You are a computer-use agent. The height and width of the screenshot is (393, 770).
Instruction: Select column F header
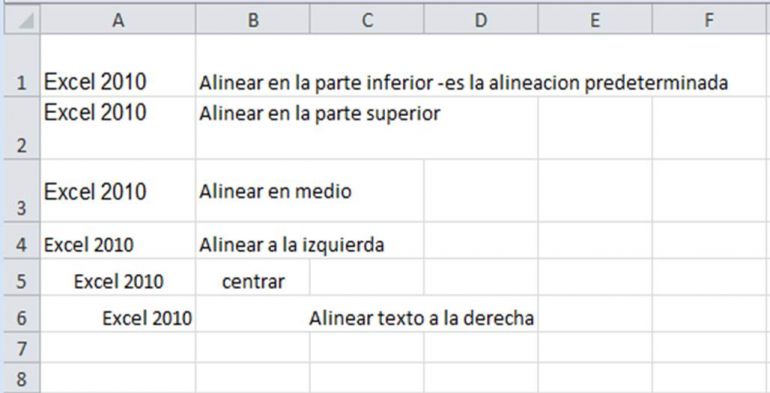click(711, 20)
